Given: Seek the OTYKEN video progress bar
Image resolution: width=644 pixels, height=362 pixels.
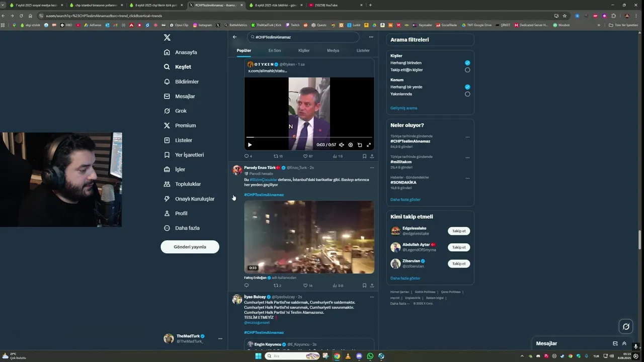Looking at the screenshot, I should [309, 137].
